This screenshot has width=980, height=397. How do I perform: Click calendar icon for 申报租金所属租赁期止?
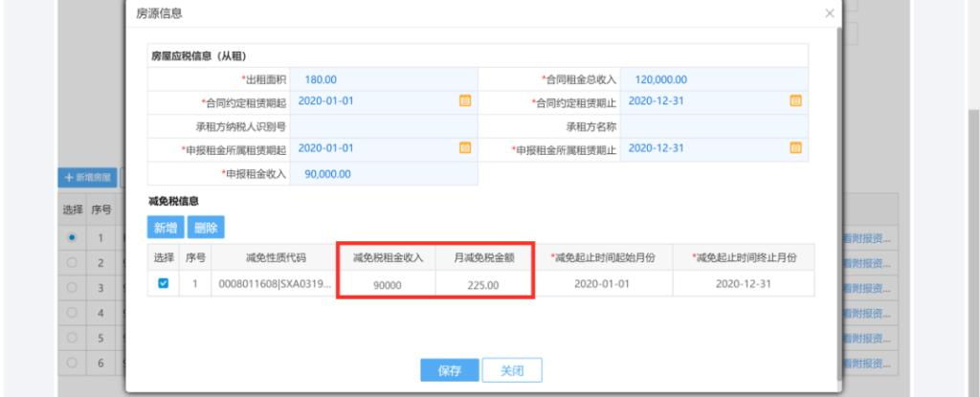coord(793,148)
